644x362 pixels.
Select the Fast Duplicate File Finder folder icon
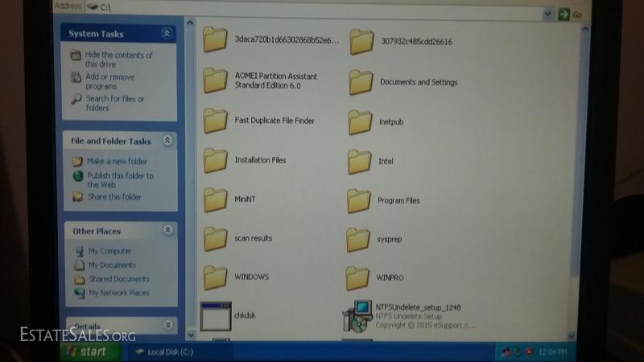215,121
